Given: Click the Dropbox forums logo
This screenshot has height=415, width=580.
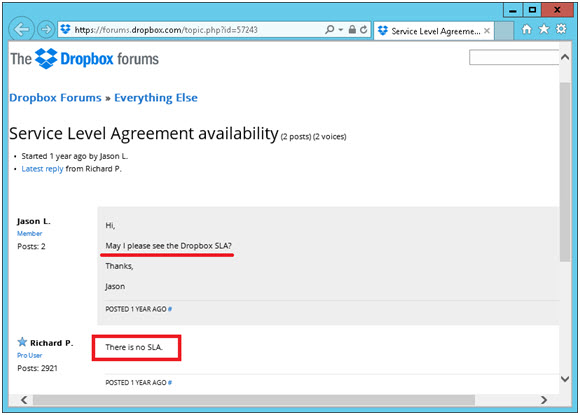Looking at the screenshot, I should (85, 59).
